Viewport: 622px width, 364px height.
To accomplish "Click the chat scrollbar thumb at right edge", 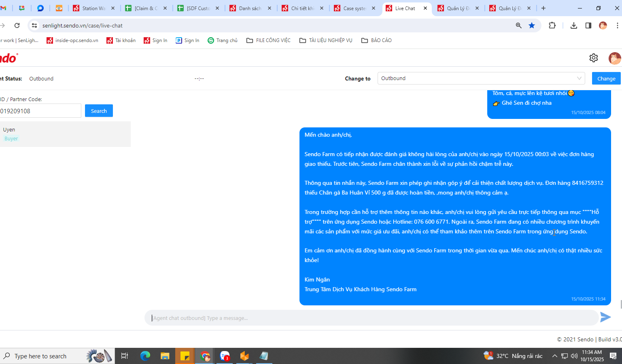I will pos(620,304).
